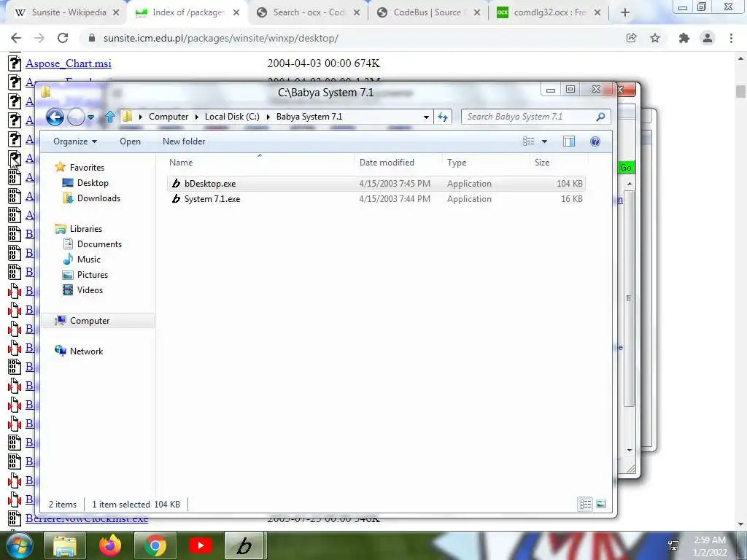
Task: Click the Share this page icon
Action: 631,38
